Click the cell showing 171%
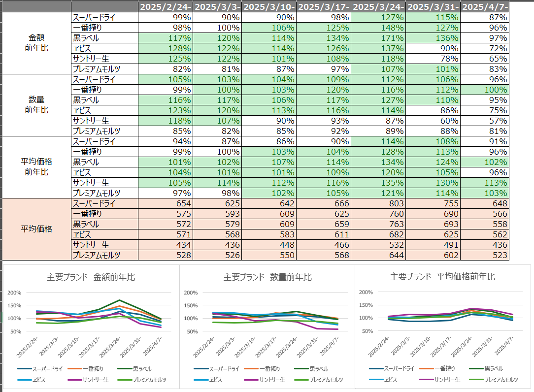This screenshot has height=392, width=534. click(378, 38)
